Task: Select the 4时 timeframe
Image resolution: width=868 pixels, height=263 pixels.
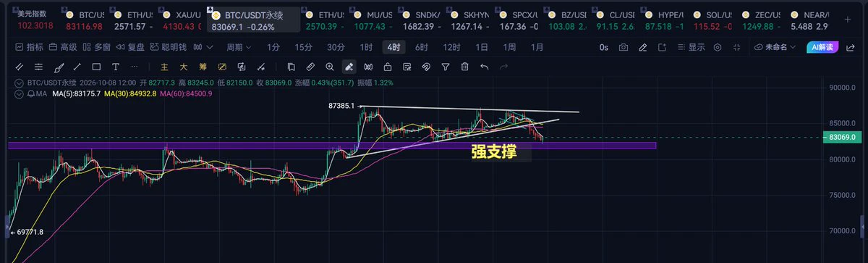Action: click(x=393, y=47)
